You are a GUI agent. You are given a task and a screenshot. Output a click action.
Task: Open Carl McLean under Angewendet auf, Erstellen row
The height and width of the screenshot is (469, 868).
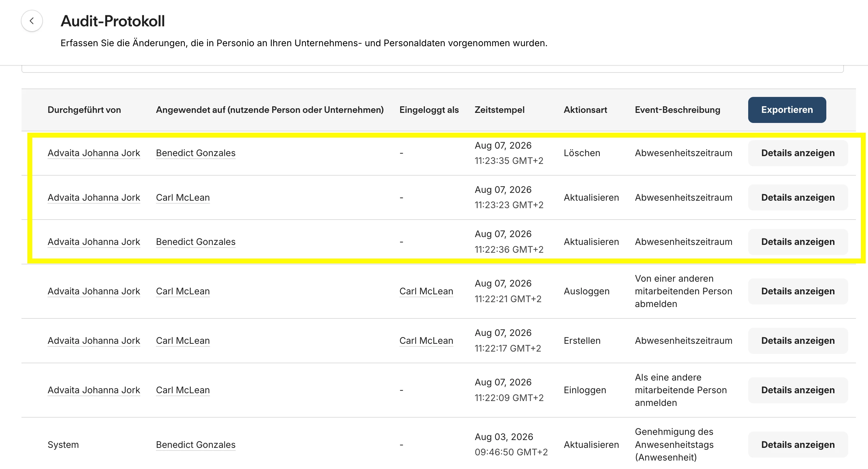coord(183,341)
